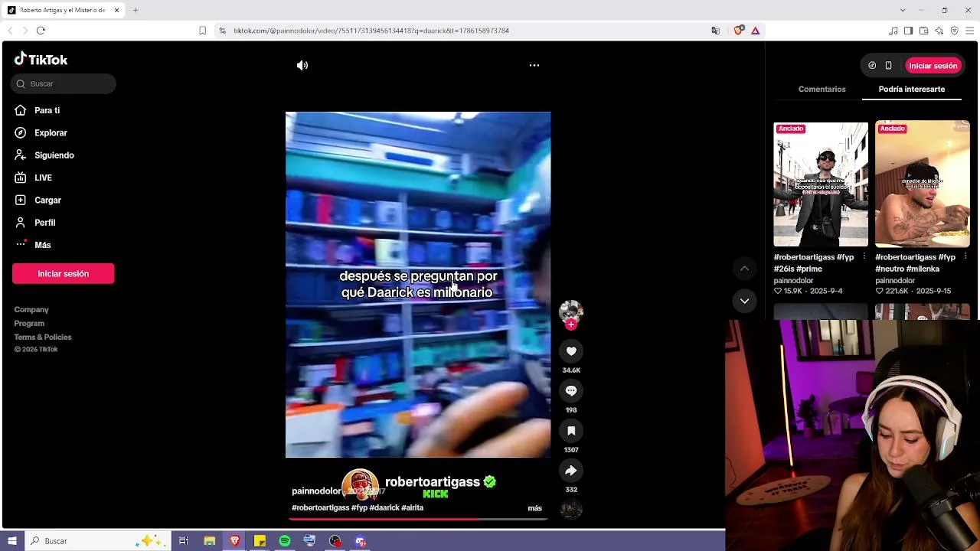Open the Perfil page
The image size is (980, 551).
point(44,223)
